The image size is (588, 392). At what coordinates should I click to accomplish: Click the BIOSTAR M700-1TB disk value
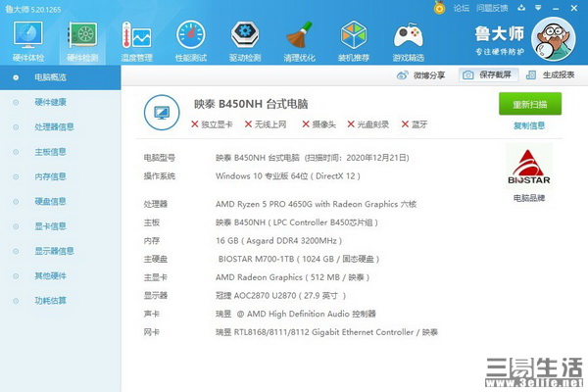[299, 259]
